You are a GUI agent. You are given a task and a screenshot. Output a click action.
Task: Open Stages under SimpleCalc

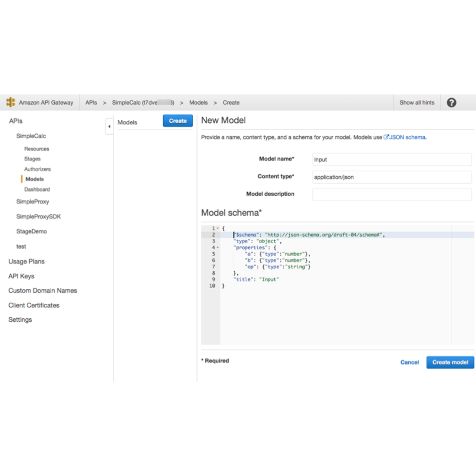pyautogui.click(x=32, y=159)
